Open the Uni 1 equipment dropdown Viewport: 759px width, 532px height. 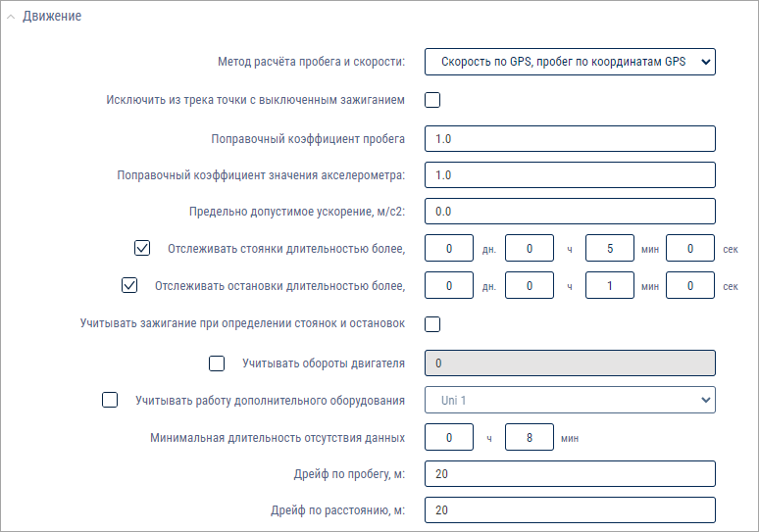coord(570,400)
